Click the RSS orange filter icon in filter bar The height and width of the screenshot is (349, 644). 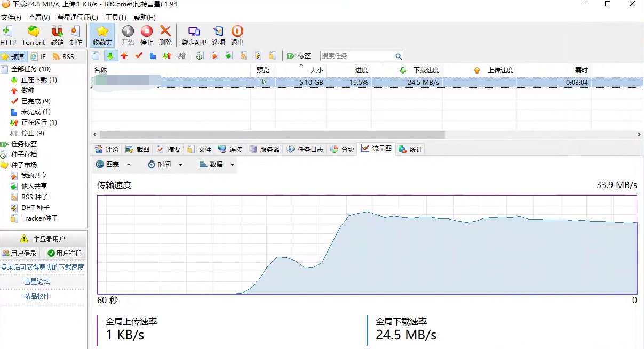click(243, 55)
